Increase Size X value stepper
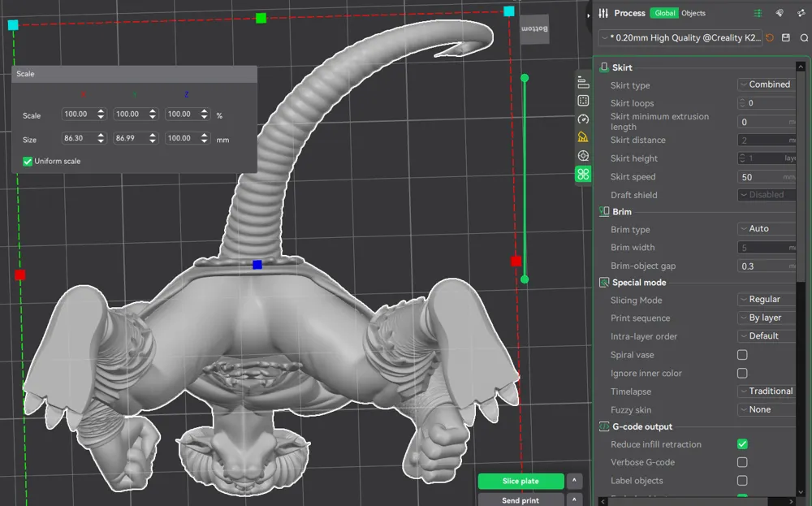Image resolution: width=812 pixels, height=506 pixels. tap(101, 135)
